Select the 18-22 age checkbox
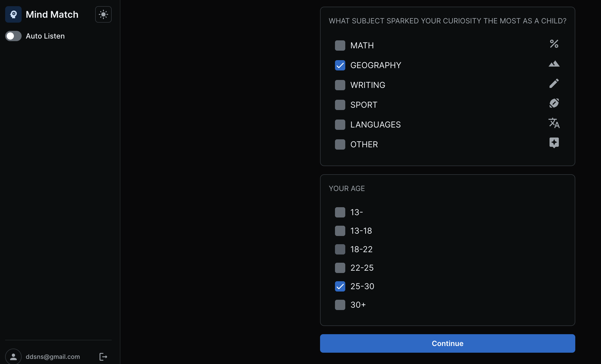The width and height of the screenshot is (601, 364). (x=340, y=249)
